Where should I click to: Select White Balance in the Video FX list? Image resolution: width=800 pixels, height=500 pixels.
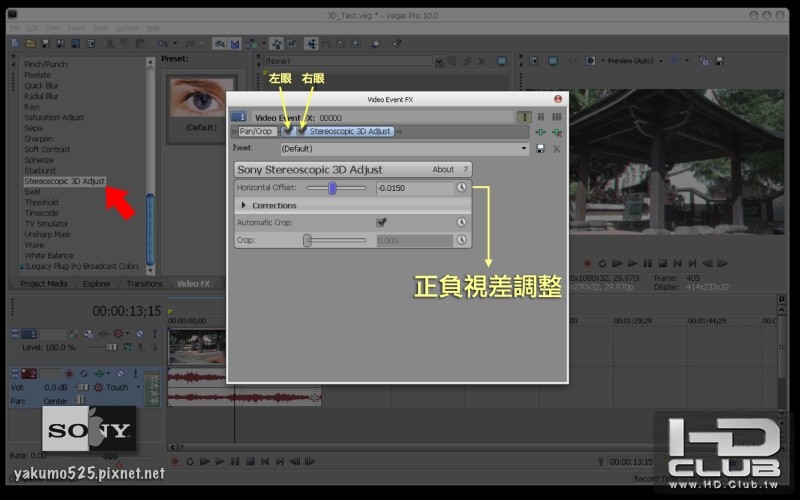(x=48, y=256)
